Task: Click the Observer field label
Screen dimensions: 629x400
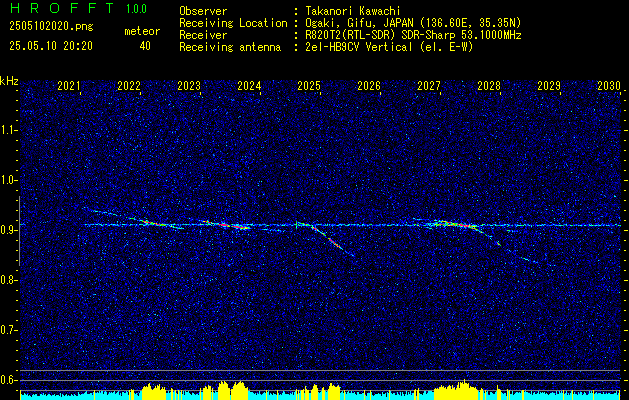Action: (x=203, y=11)
